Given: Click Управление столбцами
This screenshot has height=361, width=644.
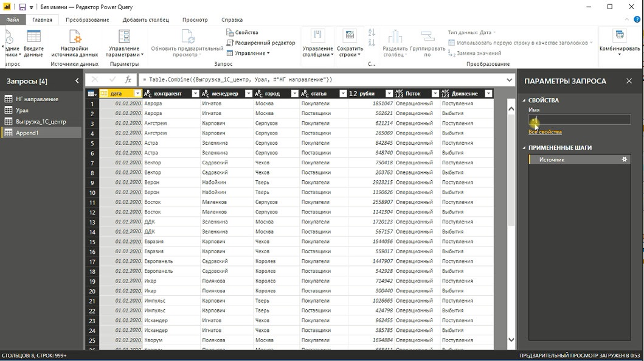Looking at the screenshot, I should pos(317,43).
